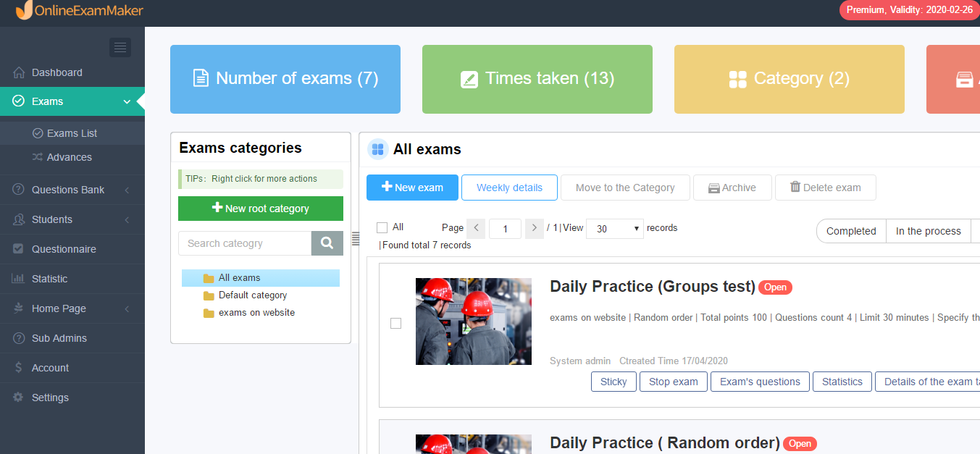The image size is (980, 454).
Task: Select exams on website in tree
Action: tap(256, 313)
